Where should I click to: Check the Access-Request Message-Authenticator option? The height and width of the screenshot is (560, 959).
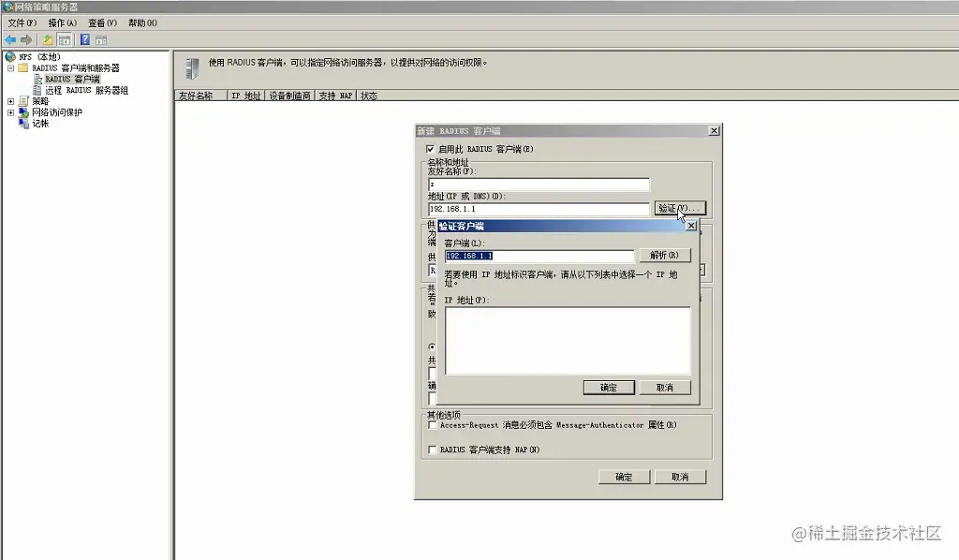pyautogui.click(x=433, y=425)
